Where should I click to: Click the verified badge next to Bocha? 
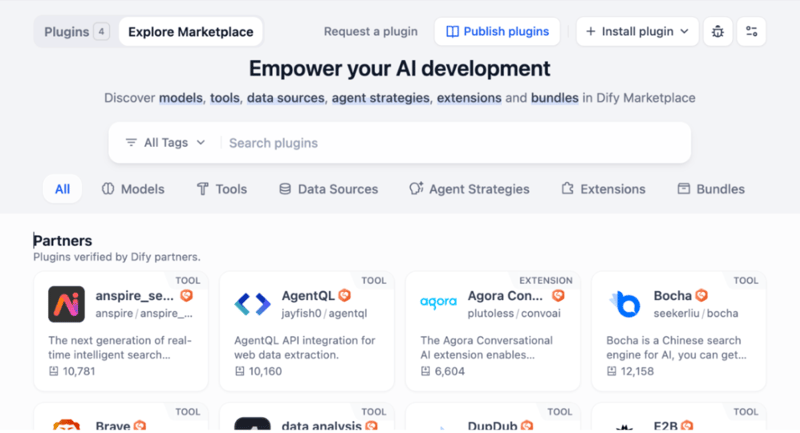(702, 296)
